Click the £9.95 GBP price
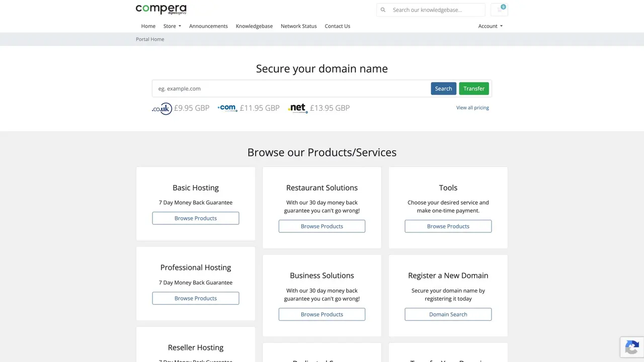 pyautogui.click(x=192, y=108)
